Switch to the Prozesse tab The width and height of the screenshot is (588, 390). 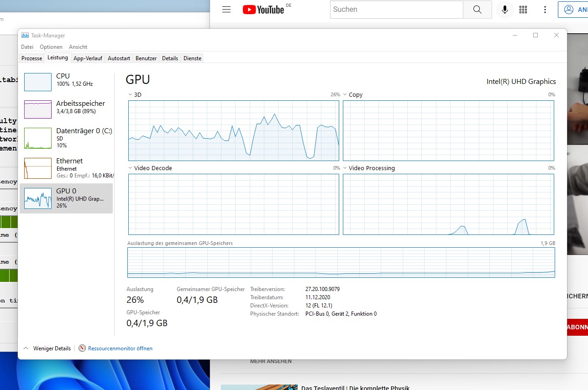tap(32, 58)
